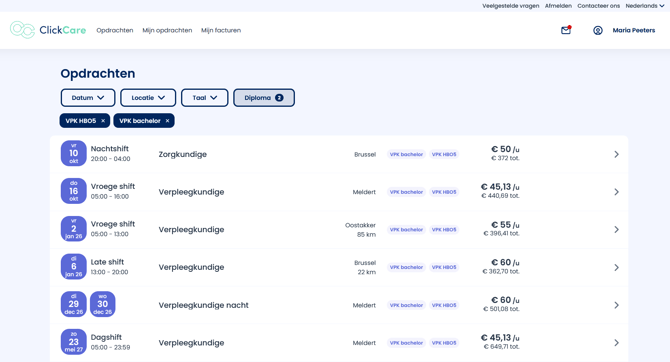Click Nachtshift 20:00 - 04:00 label
This screenshot has width=670, height=362.
[110, 153]
